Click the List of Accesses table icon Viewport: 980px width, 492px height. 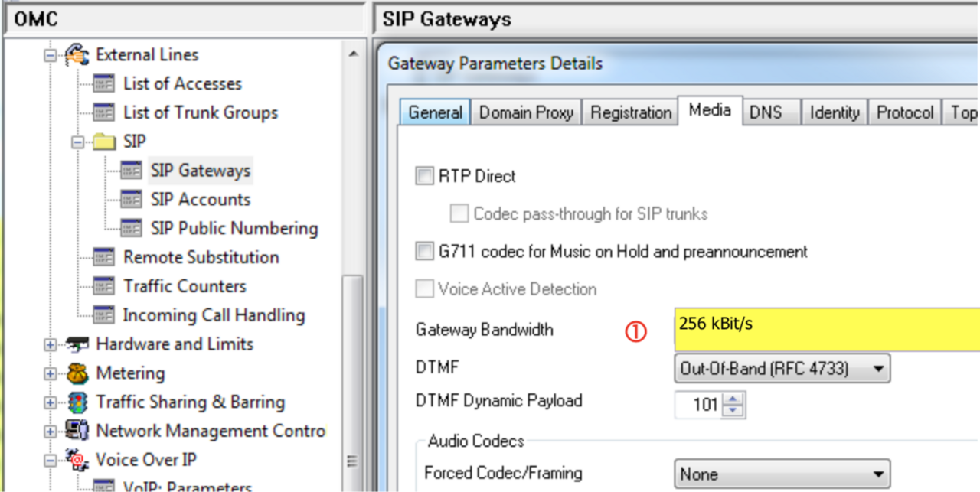103,84
